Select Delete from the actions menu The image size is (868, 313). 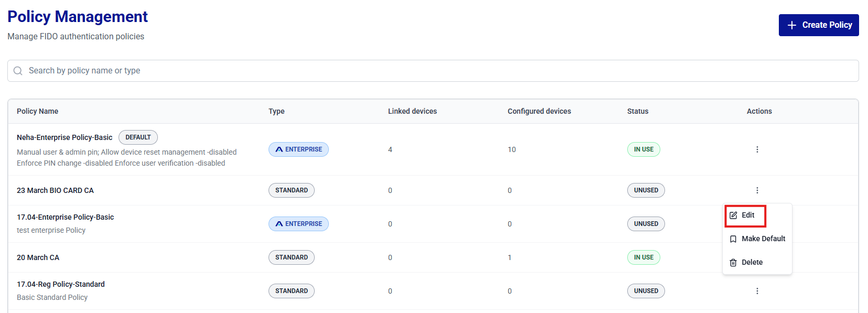pyautogui.click(x=752, y=262)
